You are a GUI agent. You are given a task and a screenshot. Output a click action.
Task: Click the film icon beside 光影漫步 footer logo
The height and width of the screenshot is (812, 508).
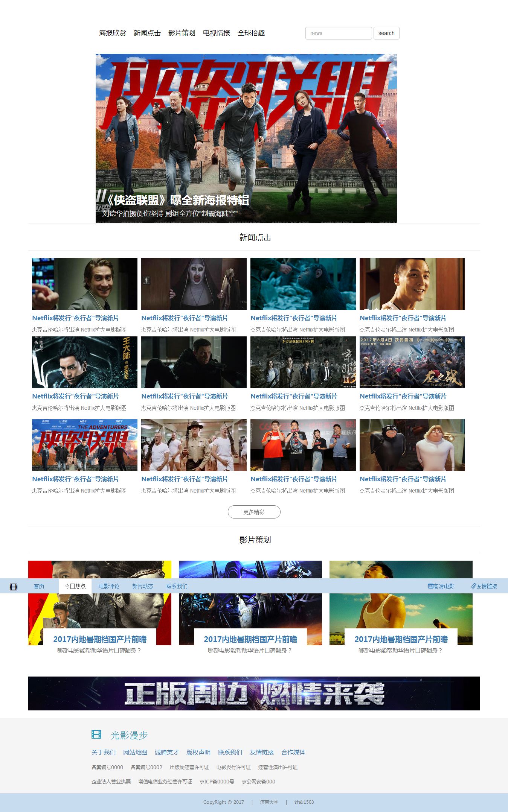96,734
